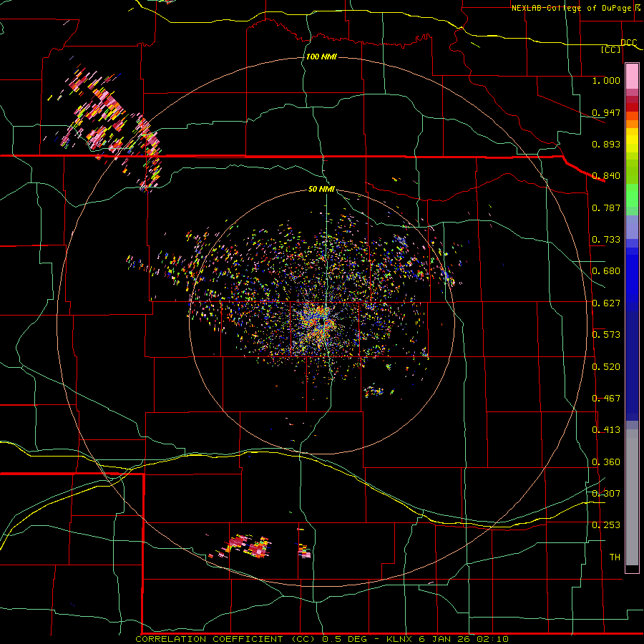Click the 0.627 scale value
Viewport: 644px width, 644px height.
(x=606, y=303)
